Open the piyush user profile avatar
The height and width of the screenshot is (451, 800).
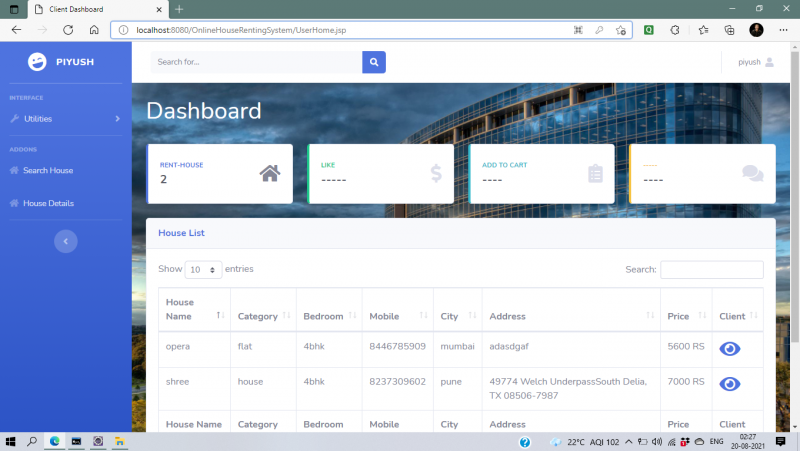coord(769,62)
